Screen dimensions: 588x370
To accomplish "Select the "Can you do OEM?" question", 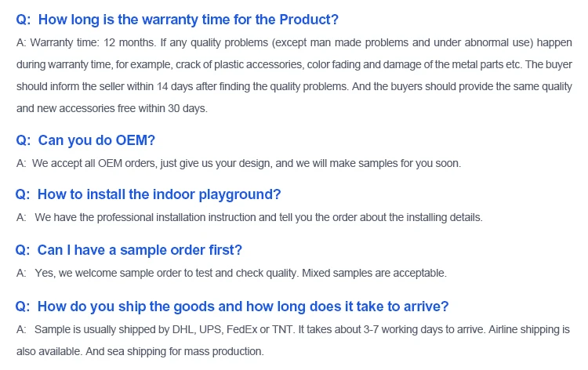I will (96, 140).
